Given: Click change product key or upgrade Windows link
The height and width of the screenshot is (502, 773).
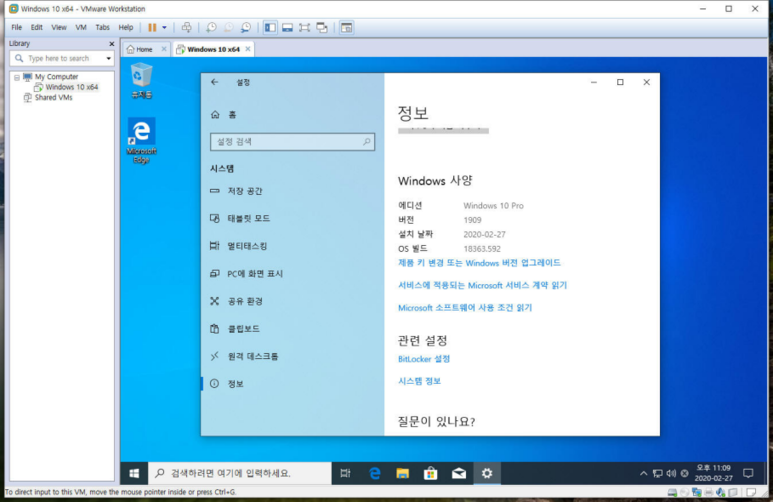Looking at the screenshot, I should tap(479, 263).
